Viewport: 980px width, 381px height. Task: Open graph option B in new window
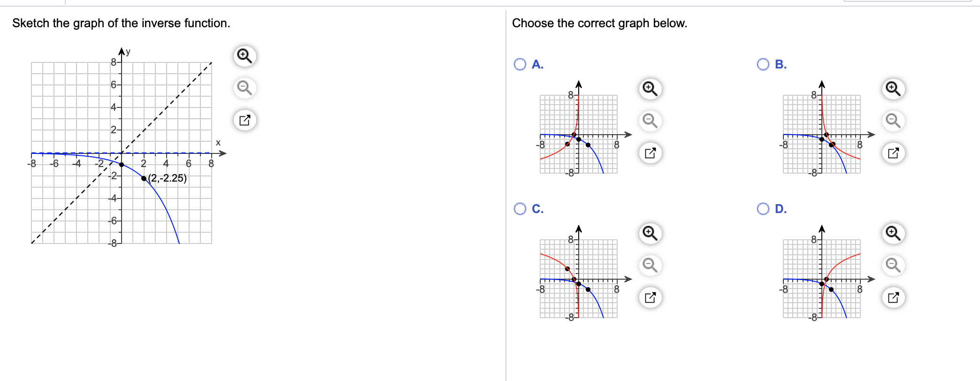(x=893, y=153)
